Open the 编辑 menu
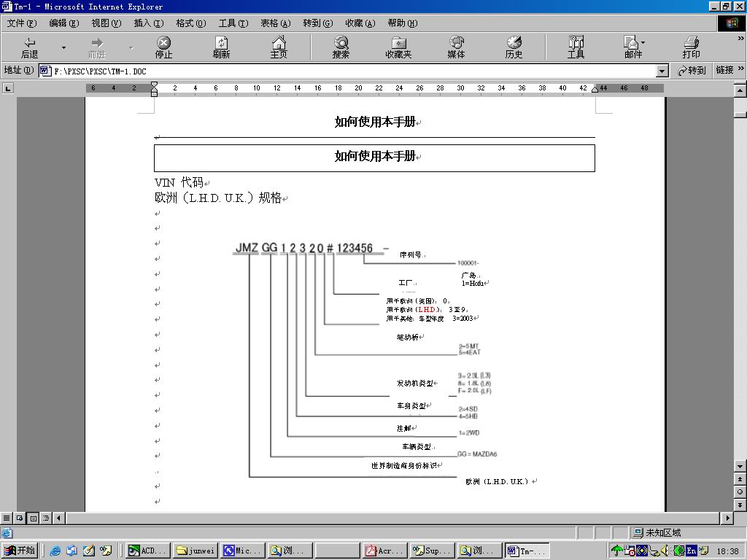 point(64,23)
